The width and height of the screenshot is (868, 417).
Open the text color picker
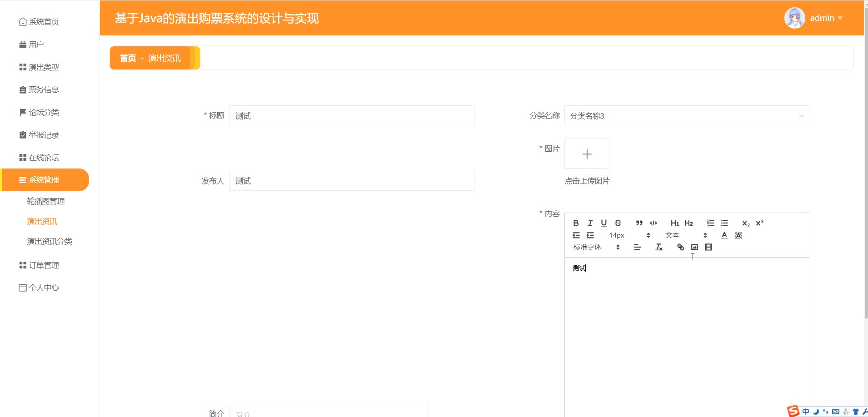(x=724, y=235)
